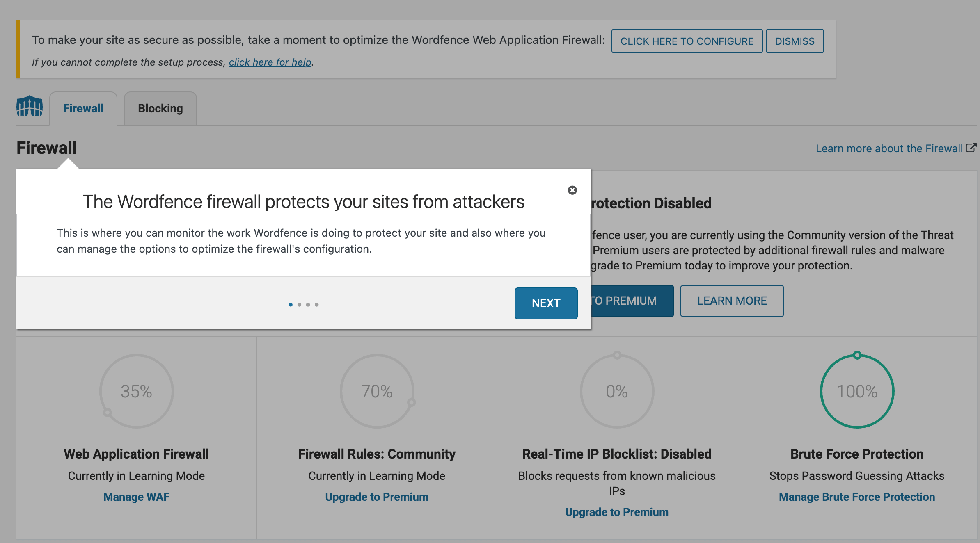Close the Wordfence firewall tooltip popup
The width and height of the screenshot is (980, 543).
tap(572, 190)
